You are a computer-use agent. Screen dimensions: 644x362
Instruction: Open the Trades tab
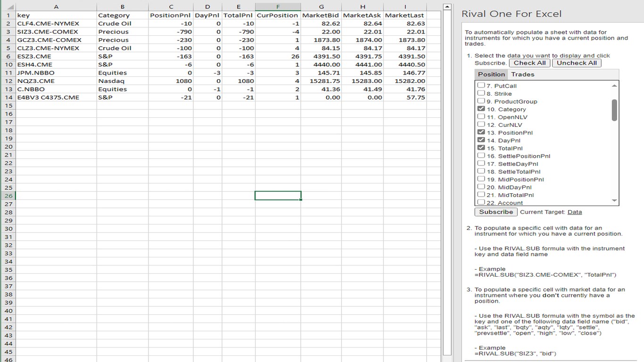[x=523, y=74]
